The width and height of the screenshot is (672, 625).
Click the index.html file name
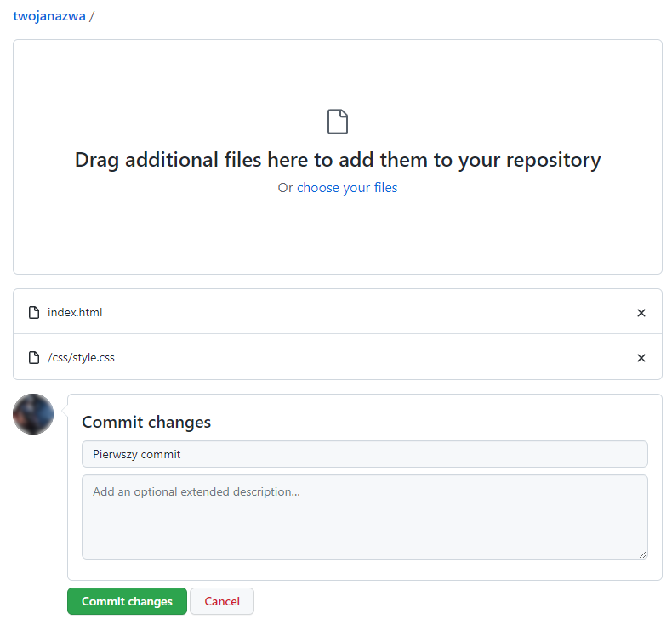(x=75, y=313)
